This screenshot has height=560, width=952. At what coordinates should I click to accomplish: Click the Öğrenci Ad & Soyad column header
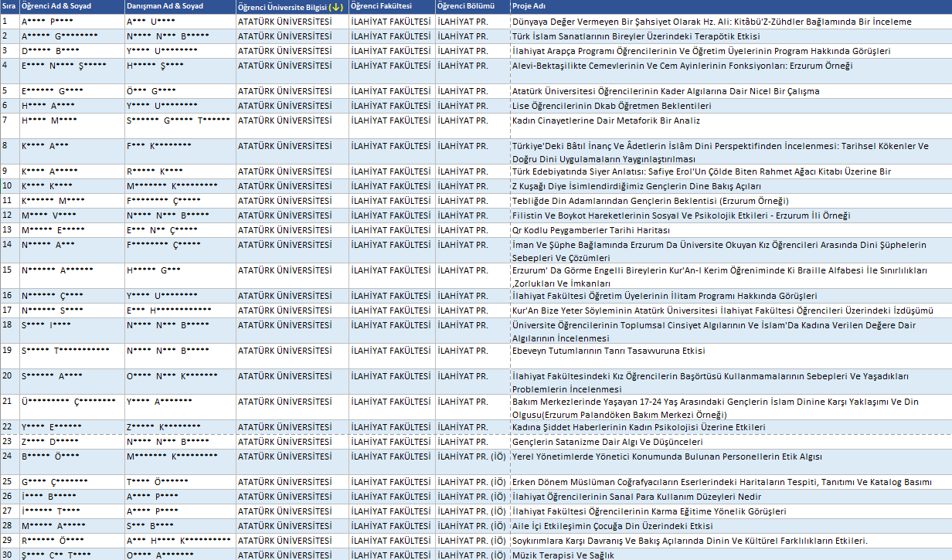54,7
